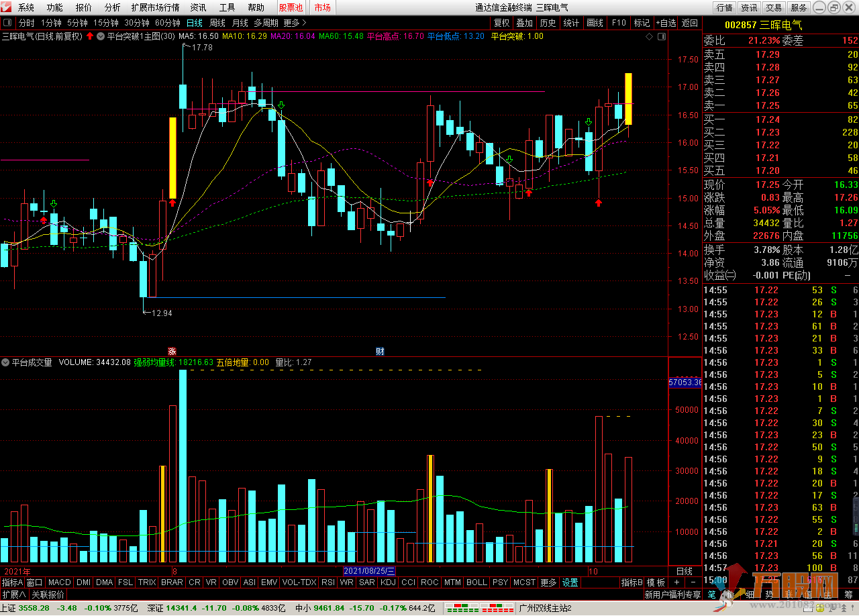Open the round dropdown icon before 平台突破1主图
This screenshot has width=859, height=616.
coord(101,36)
